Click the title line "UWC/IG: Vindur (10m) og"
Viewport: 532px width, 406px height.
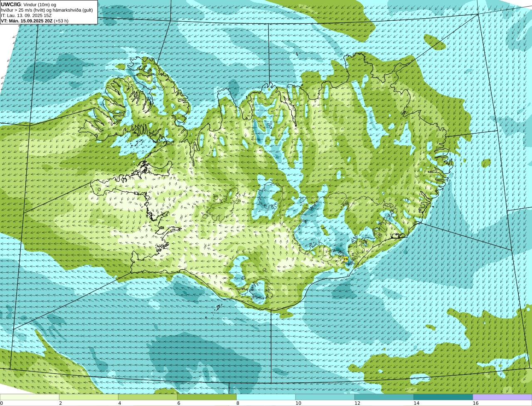[x=28, y=5]
